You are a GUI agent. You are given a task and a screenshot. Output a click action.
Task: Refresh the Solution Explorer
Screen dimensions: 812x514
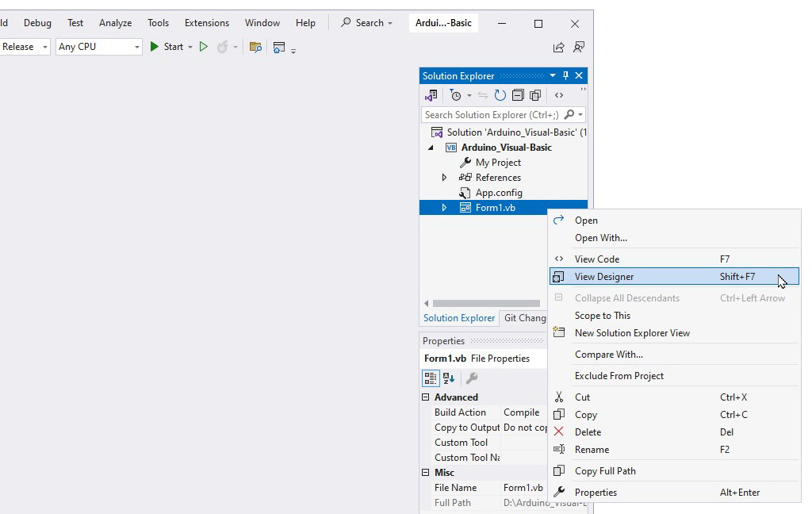pyautogui.click(x=500, y=95)
